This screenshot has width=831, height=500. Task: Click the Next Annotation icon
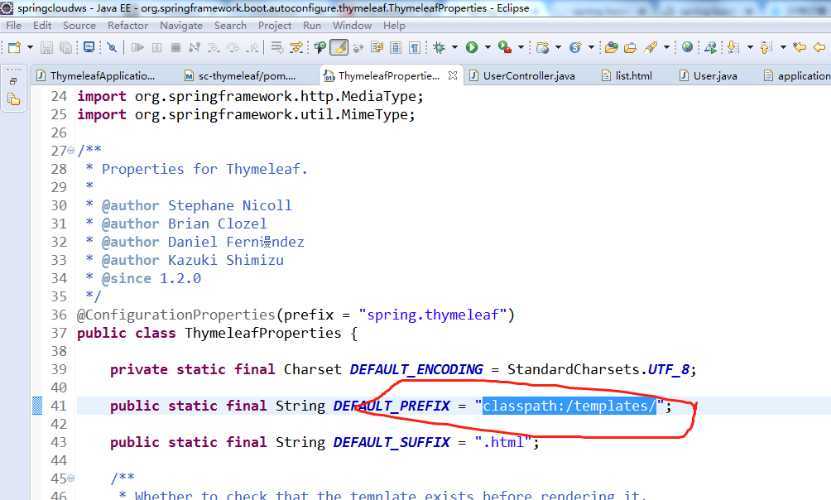pyautogui.click(x=732, y=48)
